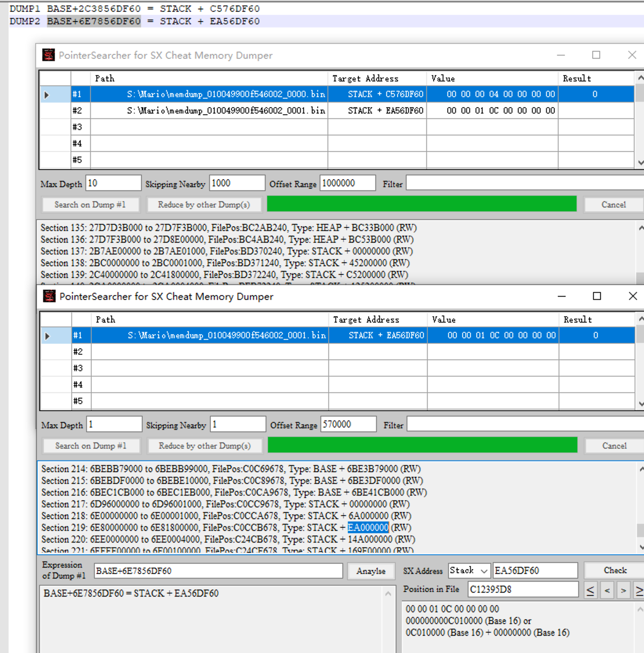Select row #1 arrow indicator in front window

click(47, 336)
